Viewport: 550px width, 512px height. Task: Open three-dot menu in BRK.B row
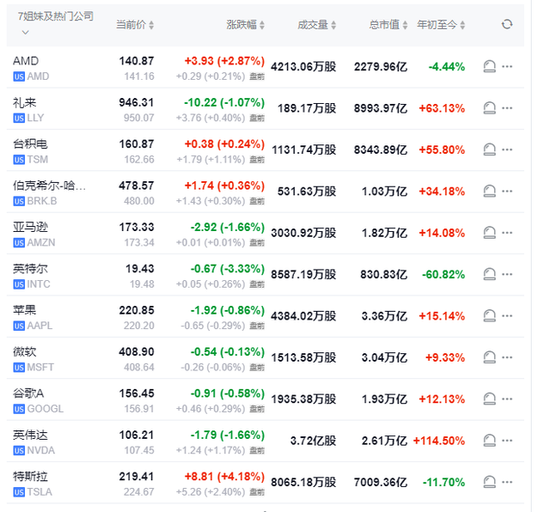[x=507, y=191]
